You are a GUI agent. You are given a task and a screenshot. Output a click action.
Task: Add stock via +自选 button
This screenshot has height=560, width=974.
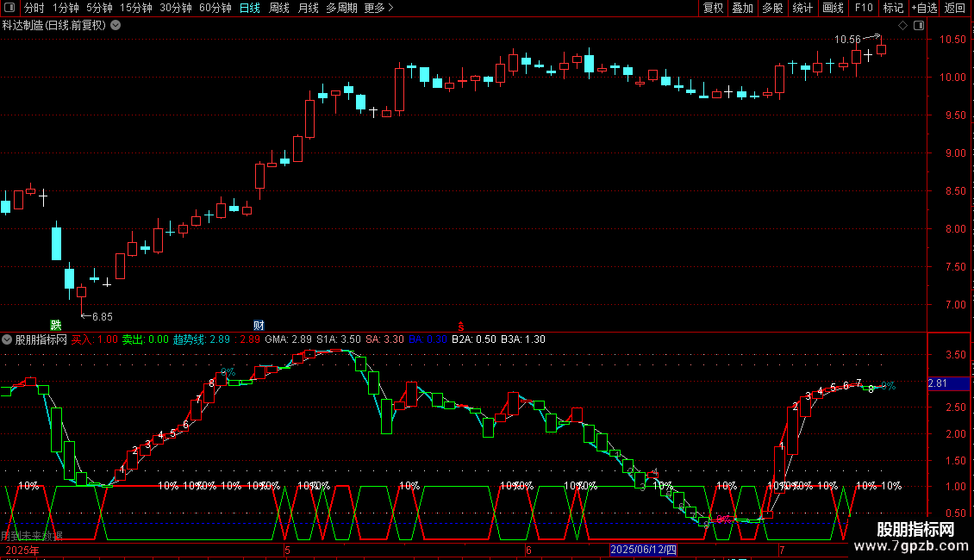[x=924, y=8]
